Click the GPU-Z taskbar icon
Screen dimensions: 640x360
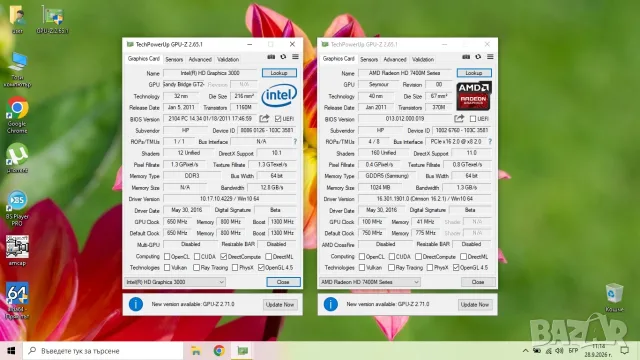click(x=242, y=351)
